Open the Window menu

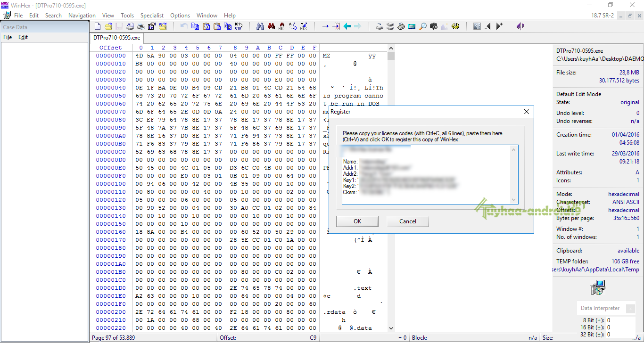click(207, 16)
